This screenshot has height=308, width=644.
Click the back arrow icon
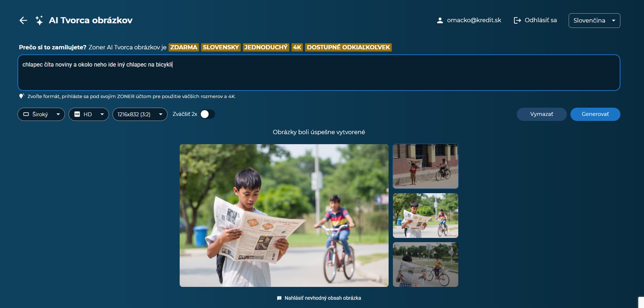click(23, 21)
